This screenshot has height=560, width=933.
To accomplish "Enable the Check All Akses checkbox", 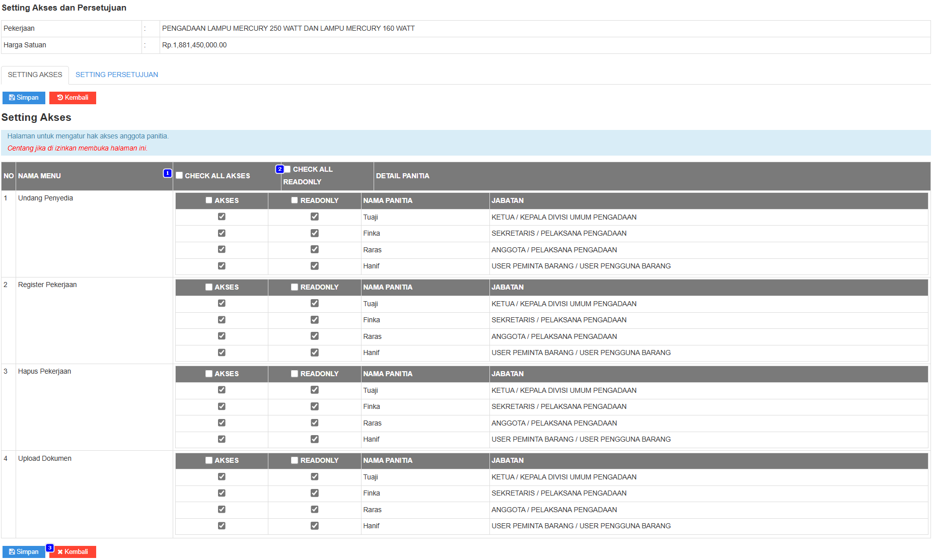I will [x=179, y=176].
